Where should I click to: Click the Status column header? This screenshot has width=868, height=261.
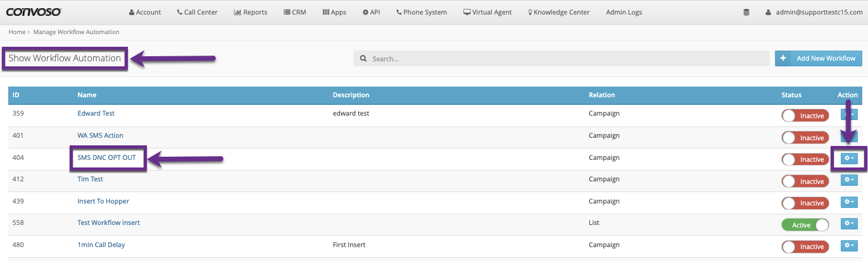click(x=791, y=95)
